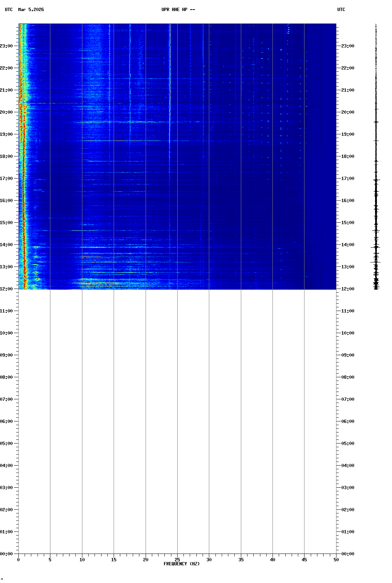Select the 00:00 marker on left time axis
The width and height of the screenshot is (392, 583).
tap(6, 554)
